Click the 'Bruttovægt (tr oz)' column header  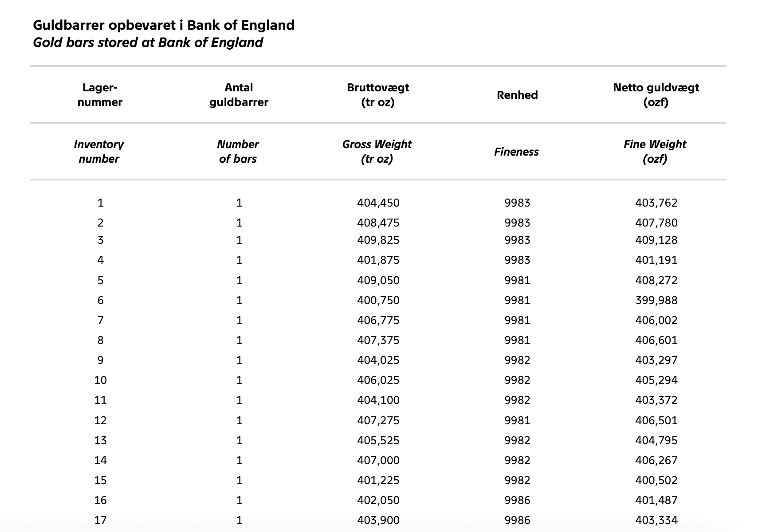(378, 95)
